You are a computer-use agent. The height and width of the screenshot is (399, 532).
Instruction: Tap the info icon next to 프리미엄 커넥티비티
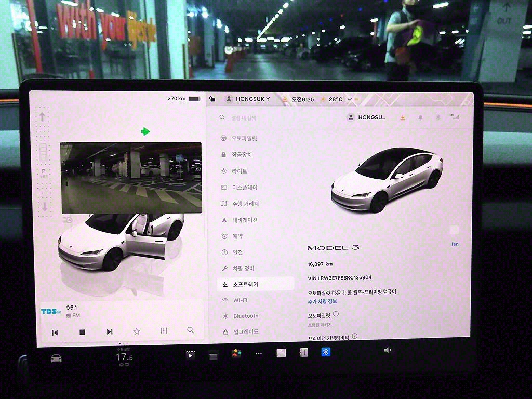(354, 336)
